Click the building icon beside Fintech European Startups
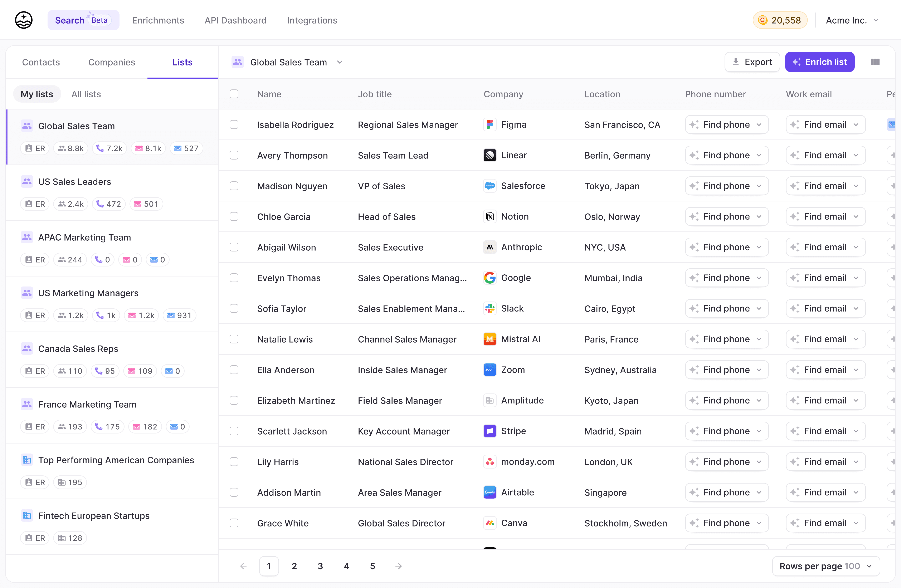901x588 pixels. coord(26,515)
